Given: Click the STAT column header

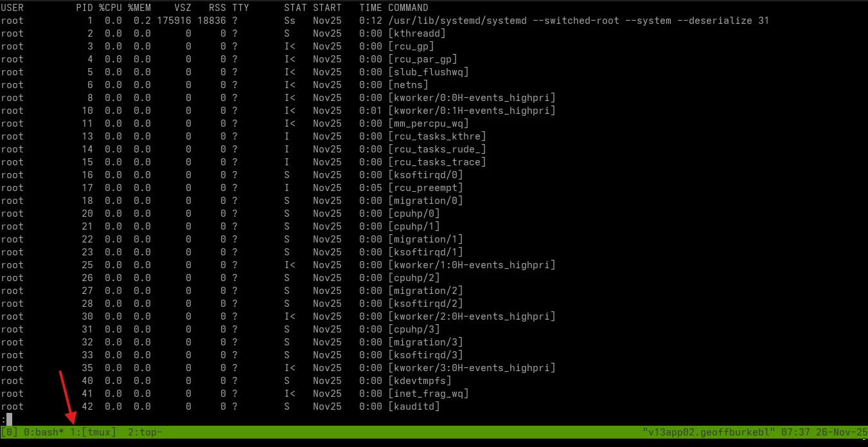Looking at the screenshot, I should point(296,8).
